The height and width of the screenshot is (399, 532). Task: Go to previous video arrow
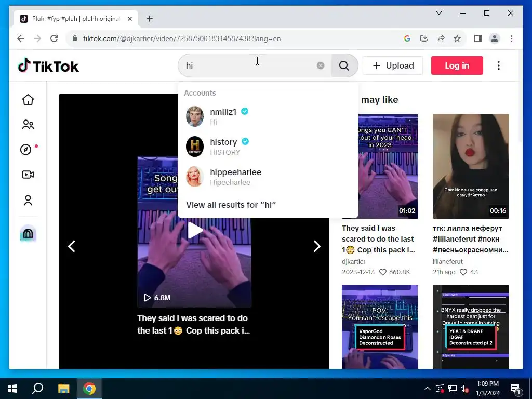pyautogui.click(x=72, y=246)
